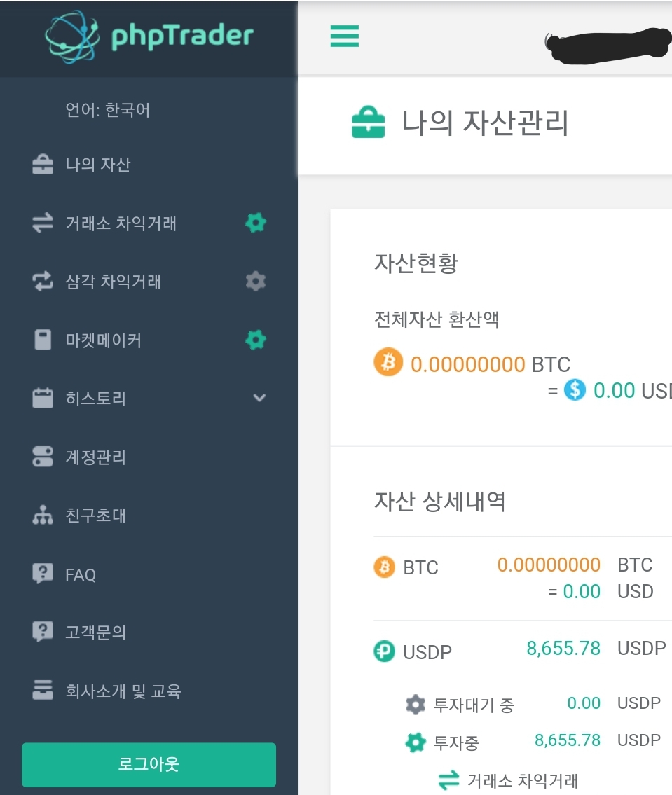This screenshot has height=795, width=672.
Task: Click the 마켓메이커 calculator icon in the sidebar
Action: coord(43,340)
